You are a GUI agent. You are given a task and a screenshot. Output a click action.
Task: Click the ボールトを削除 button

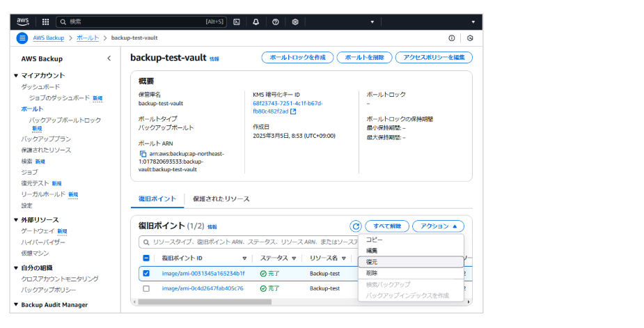[x=364, y=58]
